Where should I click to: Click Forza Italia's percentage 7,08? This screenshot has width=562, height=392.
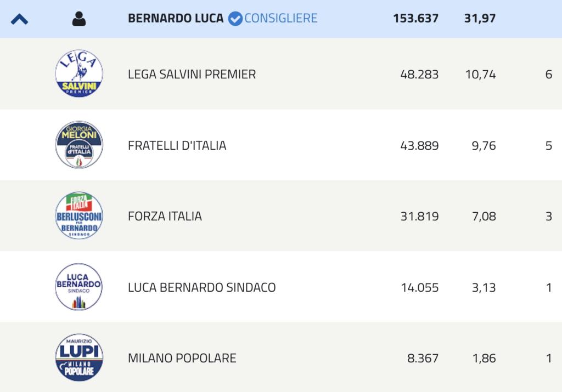[x=484, y=216]
